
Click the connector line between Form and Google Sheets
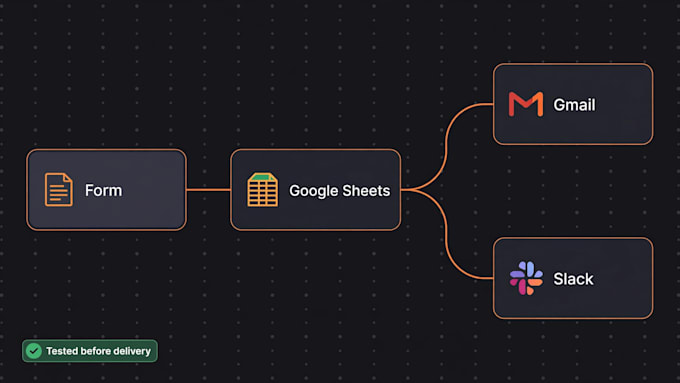point(208,190)
